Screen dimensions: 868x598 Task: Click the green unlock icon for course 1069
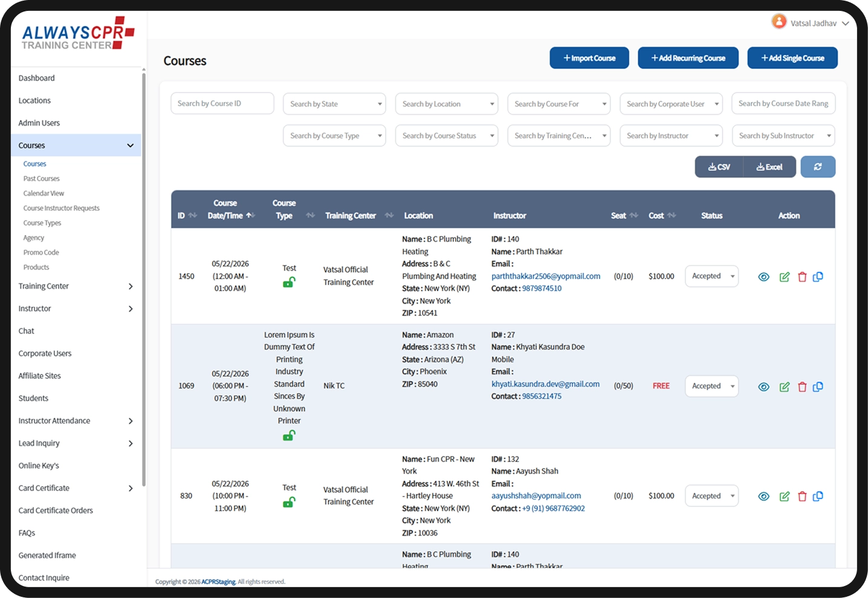point(289,435)
